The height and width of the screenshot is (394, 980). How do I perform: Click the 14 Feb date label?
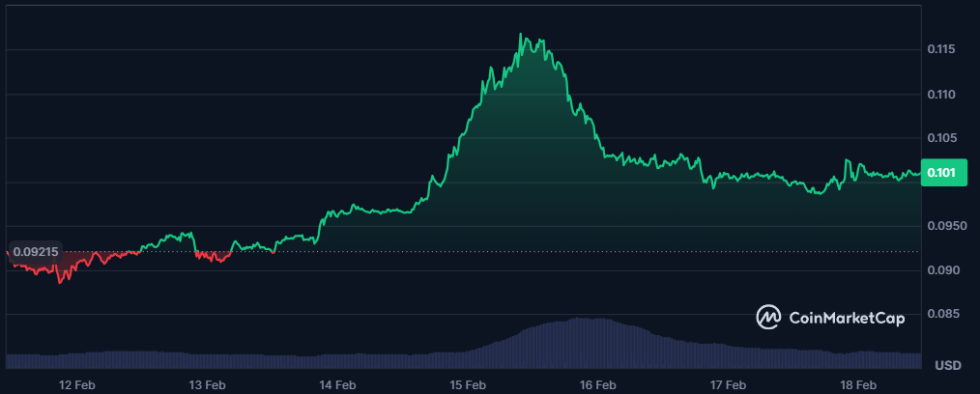click(x=337, y=384)
